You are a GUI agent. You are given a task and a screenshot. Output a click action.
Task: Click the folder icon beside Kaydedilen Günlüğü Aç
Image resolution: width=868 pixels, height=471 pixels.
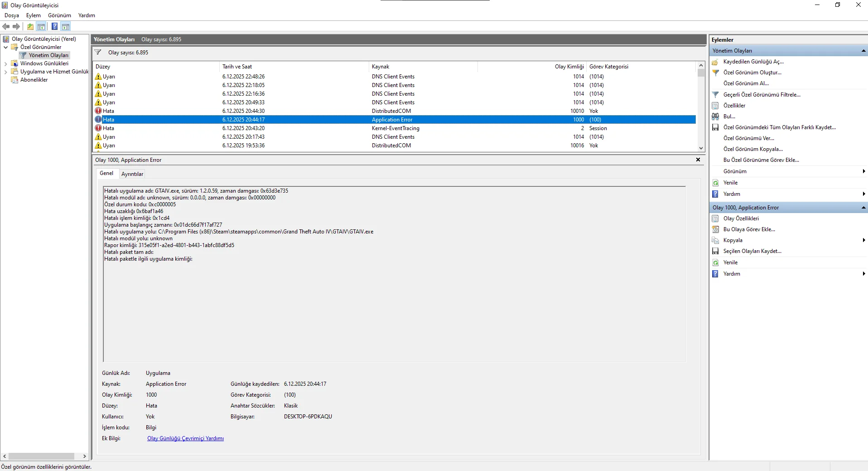(715, 62)
